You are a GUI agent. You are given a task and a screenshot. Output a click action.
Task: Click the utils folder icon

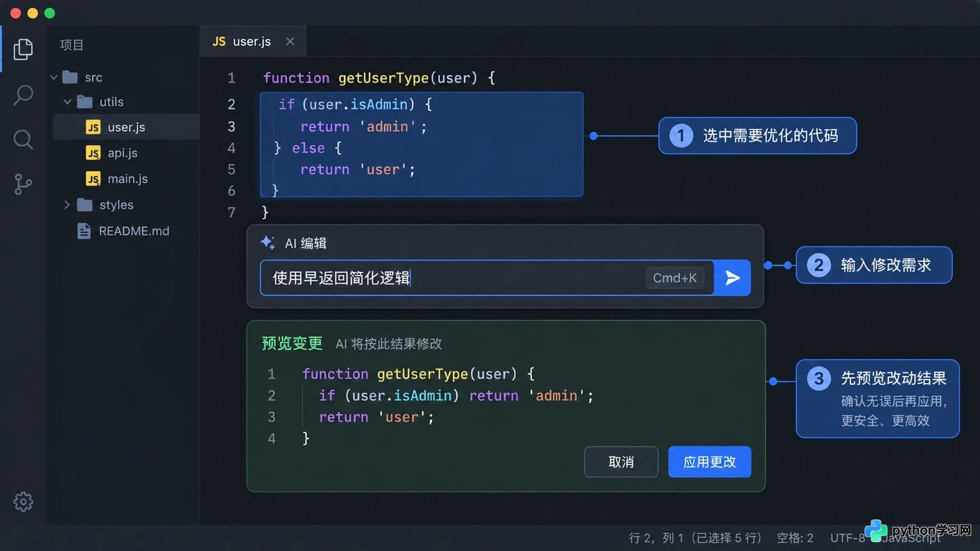click(85, 102)
